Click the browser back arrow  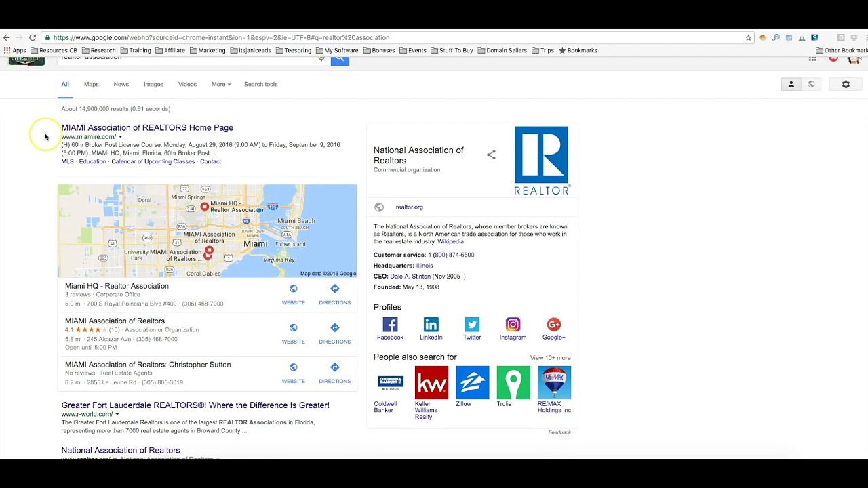pos(6,38)
